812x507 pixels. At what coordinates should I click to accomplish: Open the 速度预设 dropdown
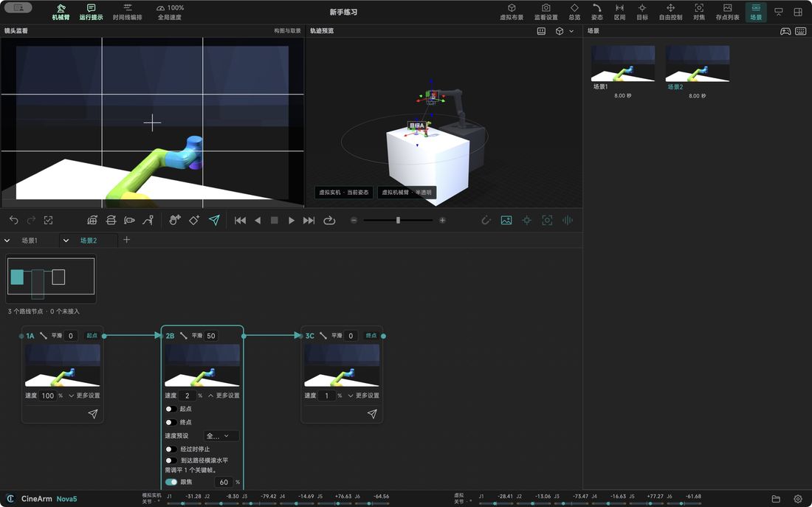click(221, 435)
